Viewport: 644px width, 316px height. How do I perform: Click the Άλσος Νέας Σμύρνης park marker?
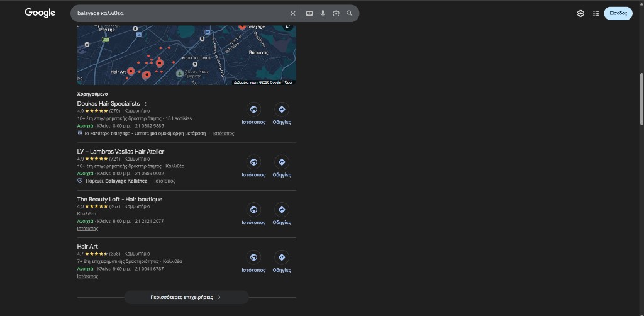pos(179,73)
